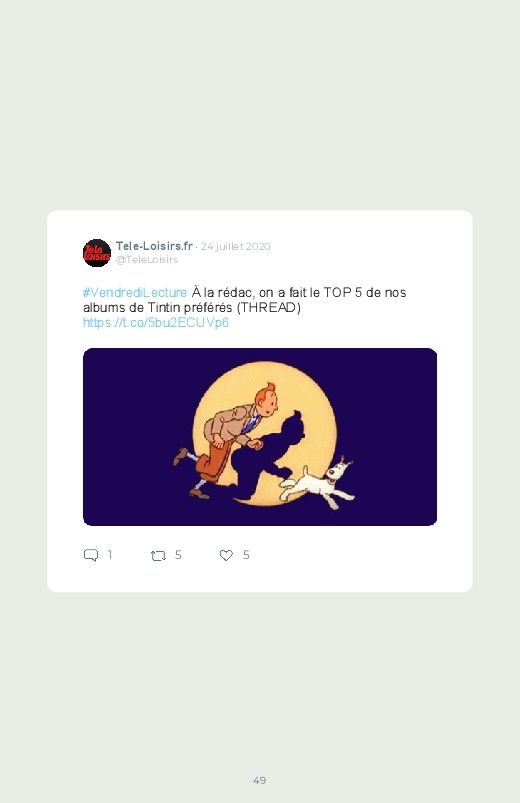Click the like count 5
The width and height of the screenshot is (520, 803).
(x=246, y=555)
